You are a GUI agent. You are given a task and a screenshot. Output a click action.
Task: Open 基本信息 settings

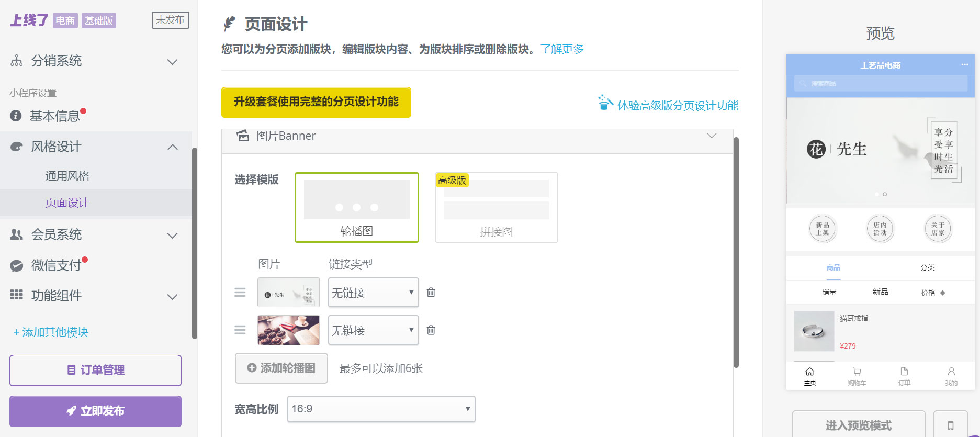(54, 116)
